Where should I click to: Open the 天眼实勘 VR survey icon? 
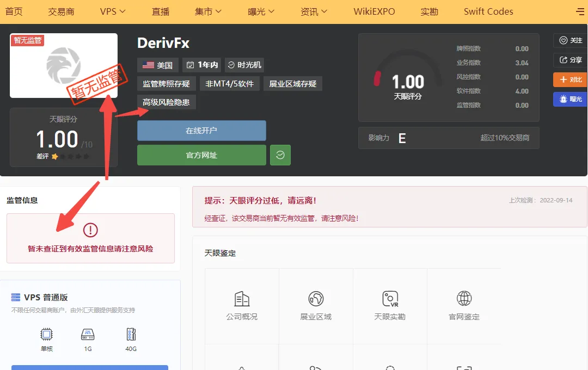point(390,299)
